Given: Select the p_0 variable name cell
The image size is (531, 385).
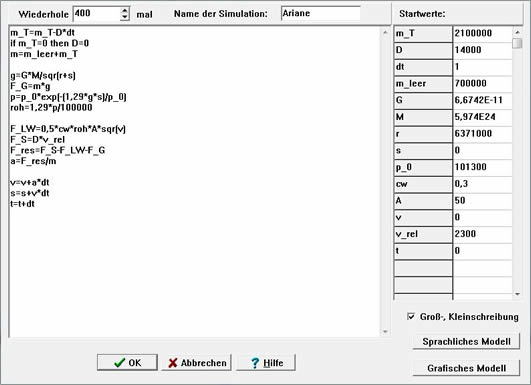Looking at the screenshot, I should coord(423,167).
